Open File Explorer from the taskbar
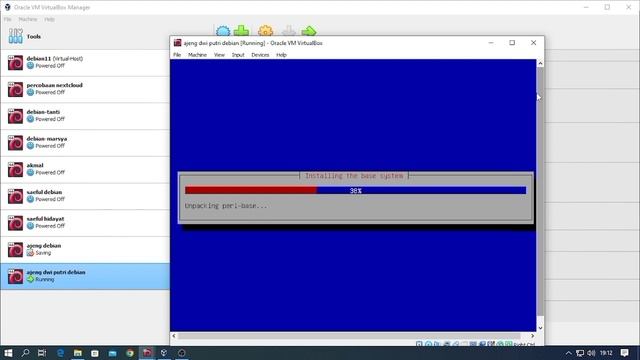 pyautogui.click(x=78, y=353)
